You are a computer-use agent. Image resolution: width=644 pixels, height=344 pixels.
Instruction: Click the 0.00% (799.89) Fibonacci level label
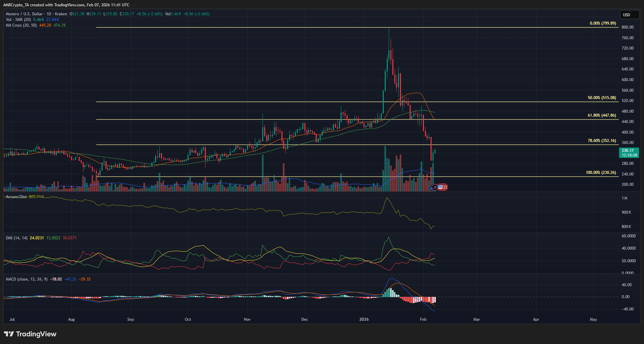(x=604, y=23)
